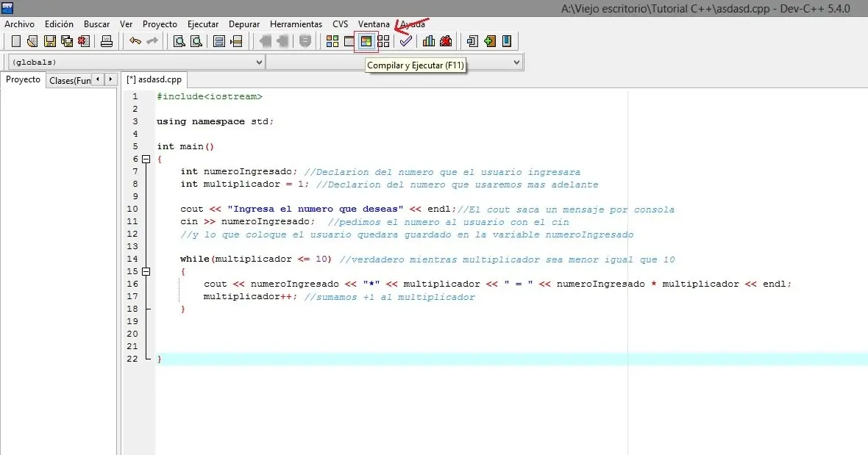Switch to the Proyecto tab
The height and width of the screenshot is (455, 868).
click(x=23, y=79)
